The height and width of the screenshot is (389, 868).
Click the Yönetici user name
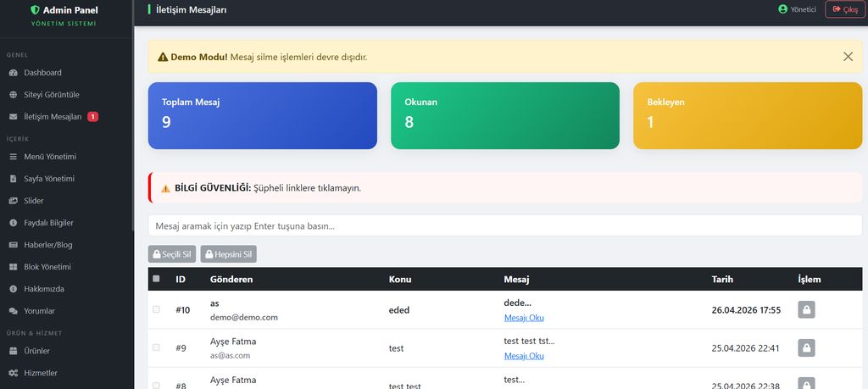pos(804,9)
